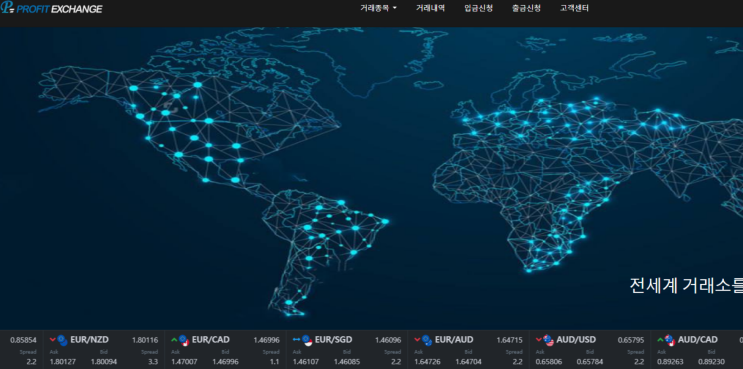This screenshot has height=369, width=743.
Task: Select the AUD/USD pair label
Action: coord(576,340)
